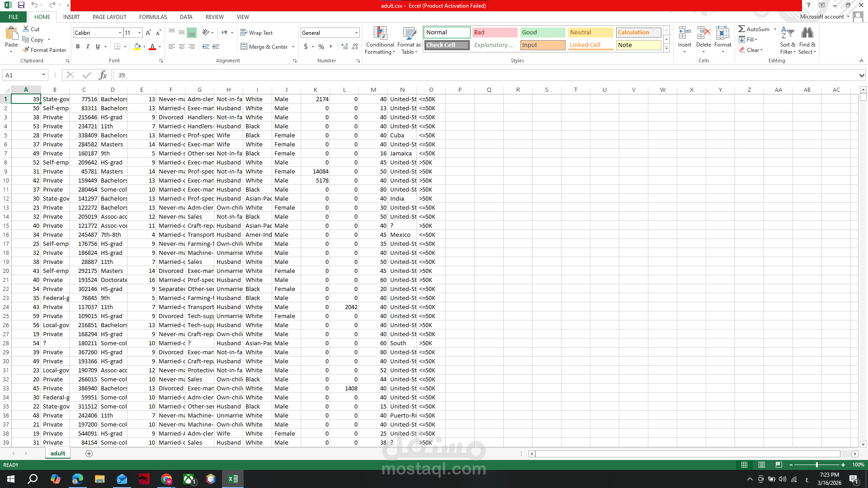Click the Merge & Center icon

point(244,47)
